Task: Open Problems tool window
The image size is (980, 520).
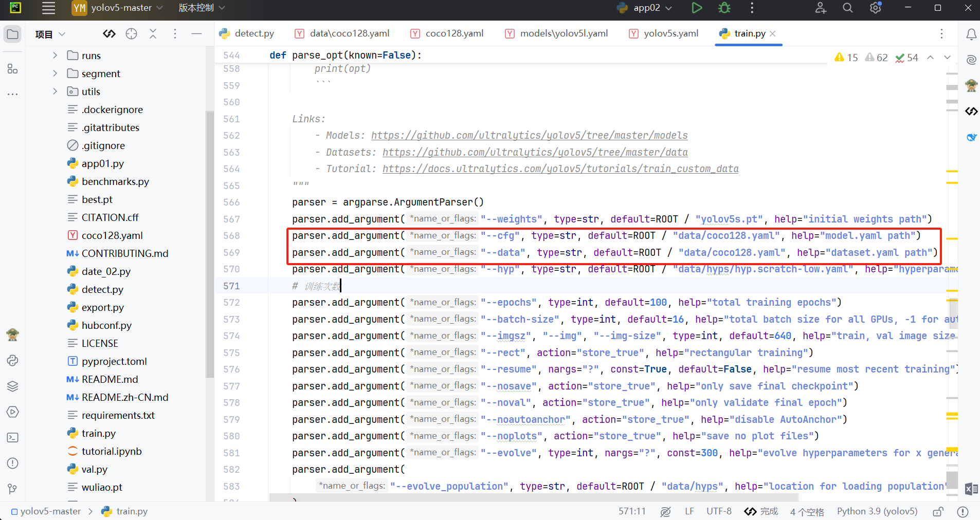Action: (12, 463)
